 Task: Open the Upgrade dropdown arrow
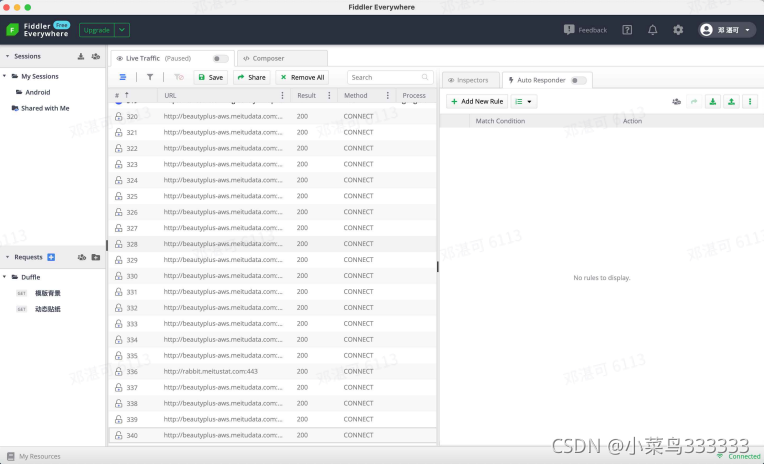tap(122, 30)
